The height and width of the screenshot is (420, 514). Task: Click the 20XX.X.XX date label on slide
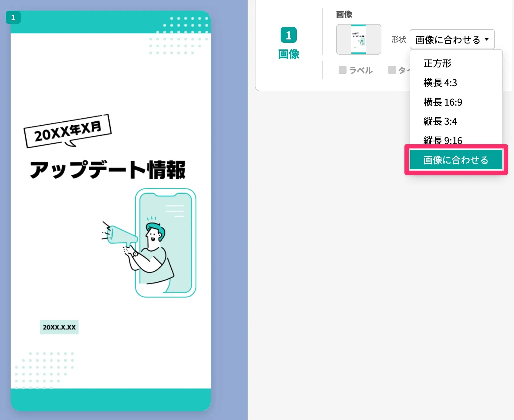59,327
